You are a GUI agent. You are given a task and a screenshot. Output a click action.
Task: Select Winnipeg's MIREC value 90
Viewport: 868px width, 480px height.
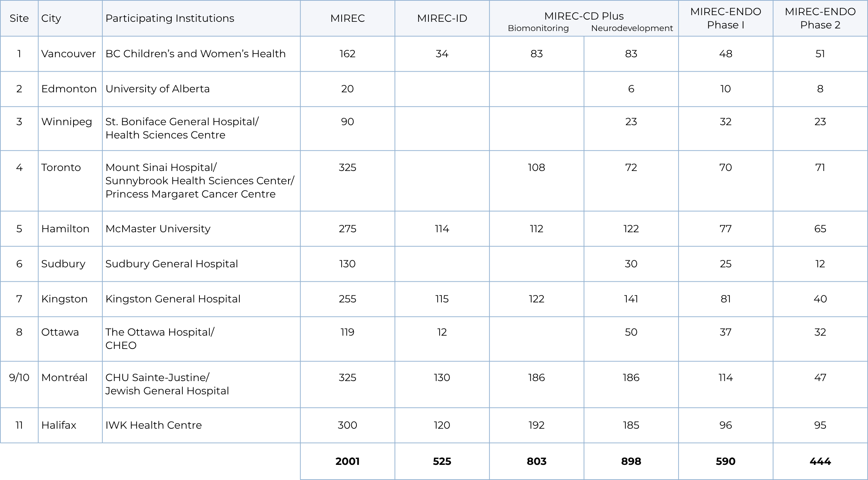[x=348, y=122]
